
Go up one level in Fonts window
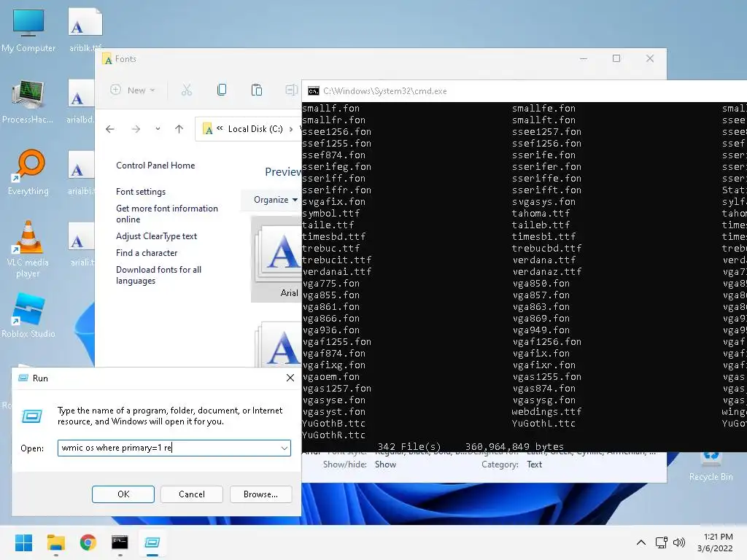(x=179, y=129)
